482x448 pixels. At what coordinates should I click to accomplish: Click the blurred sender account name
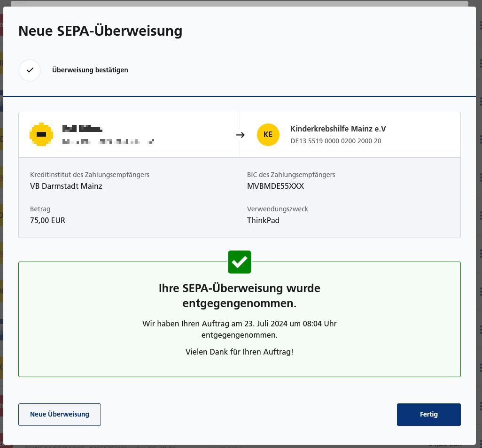point(82,129)
